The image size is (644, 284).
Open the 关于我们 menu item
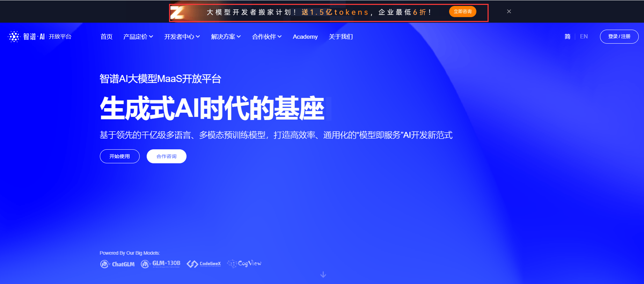[341, 37]
